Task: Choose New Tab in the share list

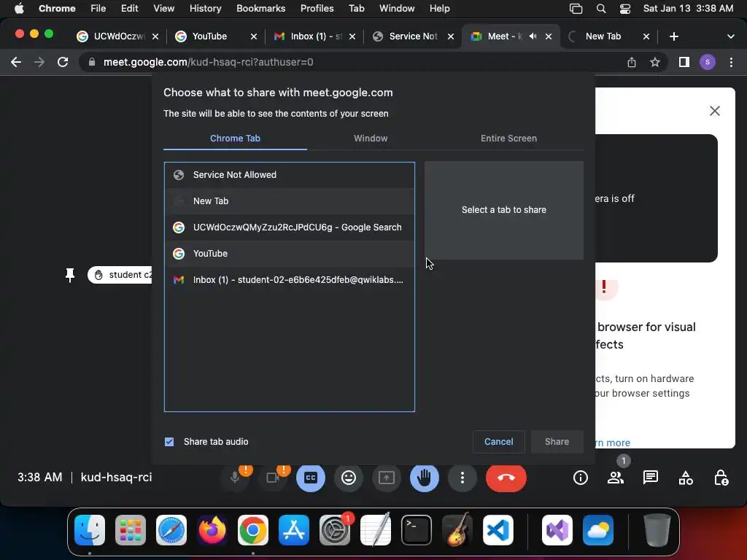Action: coord(289,201)
